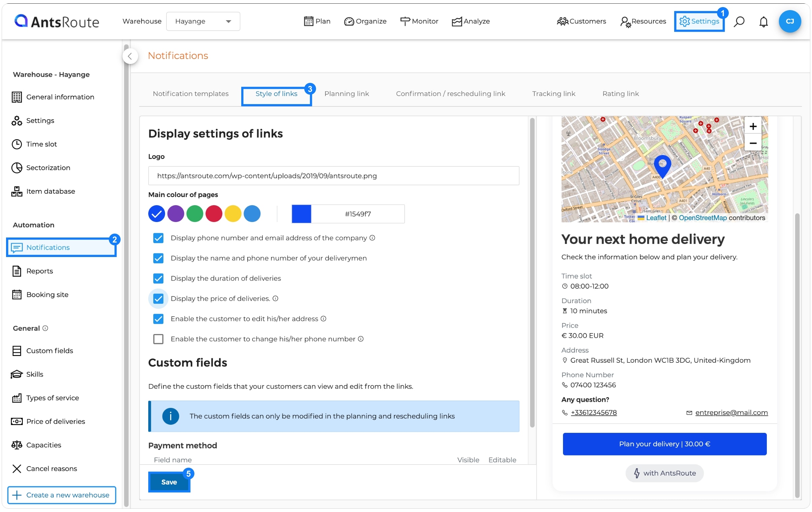812x512 pixels.
Task: Open the Analyze menu
Action: [471, 21]
